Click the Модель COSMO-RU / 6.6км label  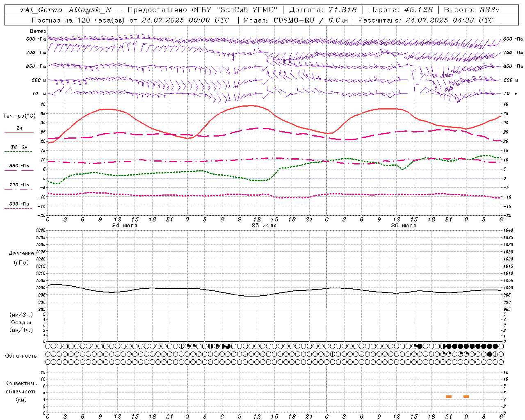pyautogui.click(x=296, y=20)
